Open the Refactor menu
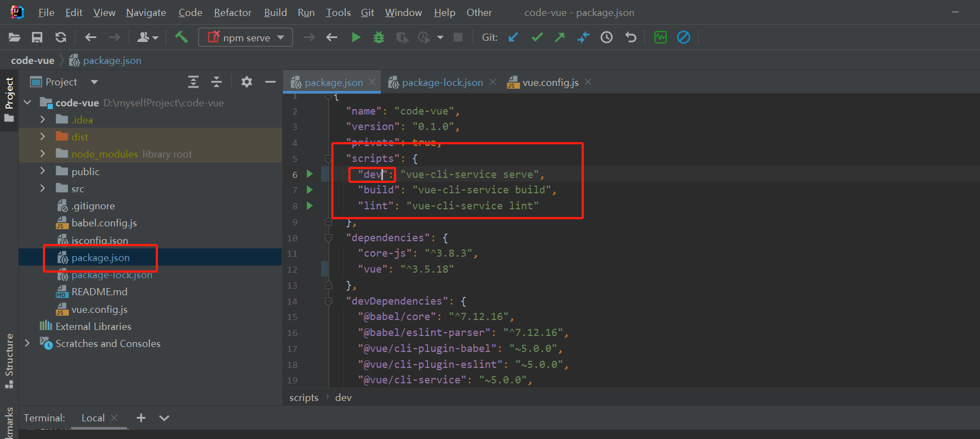Image resolution: width=980 pixels, height=439 pixels. pos(232,12)
